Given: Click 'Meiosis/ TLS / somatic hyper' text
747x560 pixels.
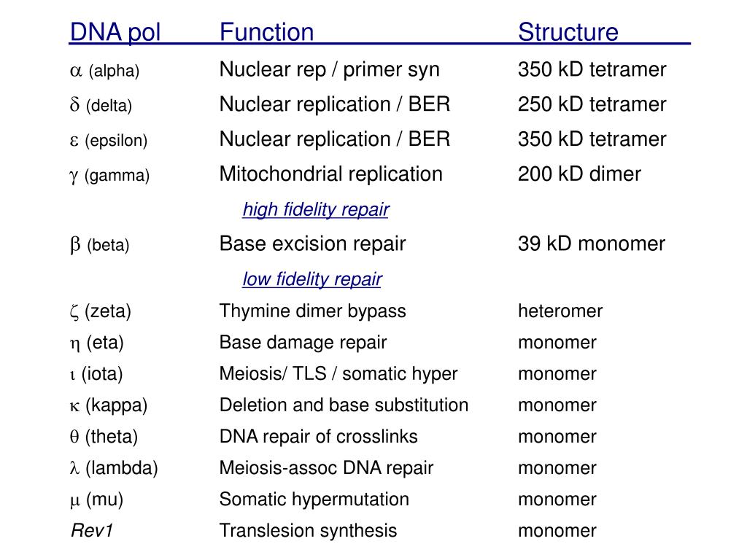Looking at the screenshot, I should (x=338, y=374).
